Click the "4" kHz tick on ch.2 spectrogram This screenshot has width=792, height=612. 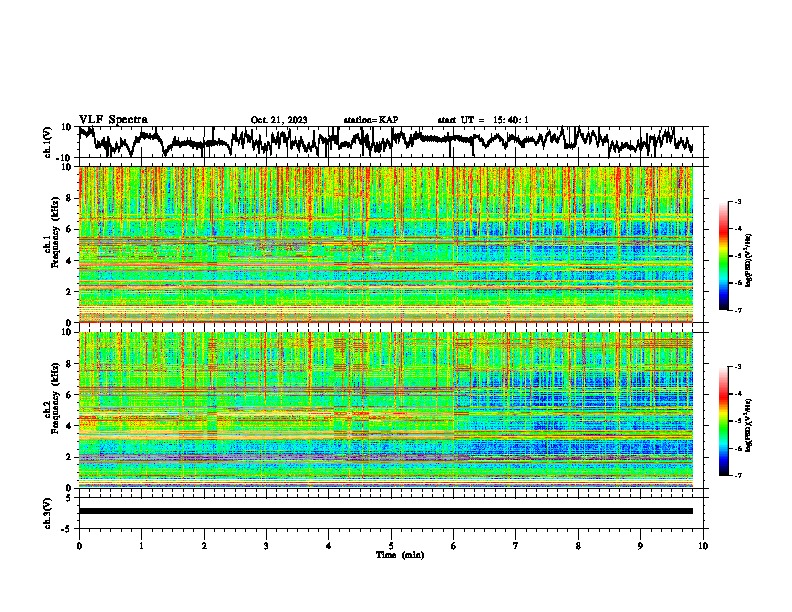click(70, 426)
